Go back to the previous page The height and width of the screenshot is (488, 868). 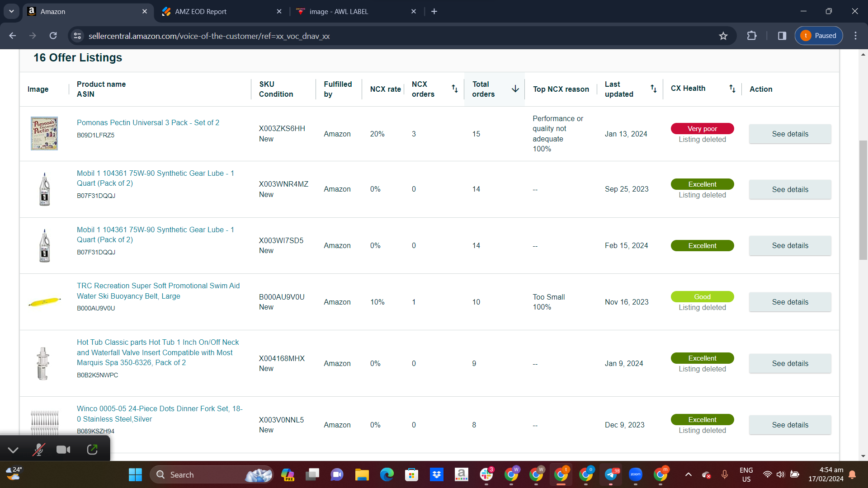coord(13,36)
